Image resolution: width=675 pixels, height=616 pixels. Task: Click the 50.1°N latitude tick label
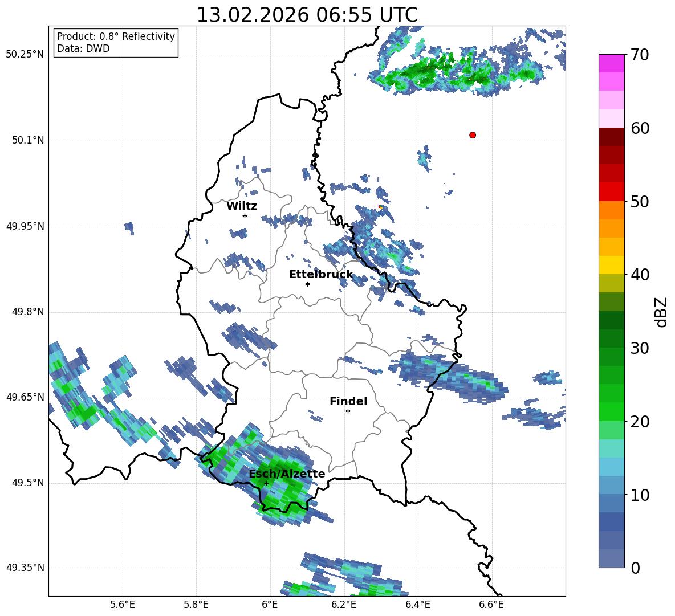coord(27,141)
